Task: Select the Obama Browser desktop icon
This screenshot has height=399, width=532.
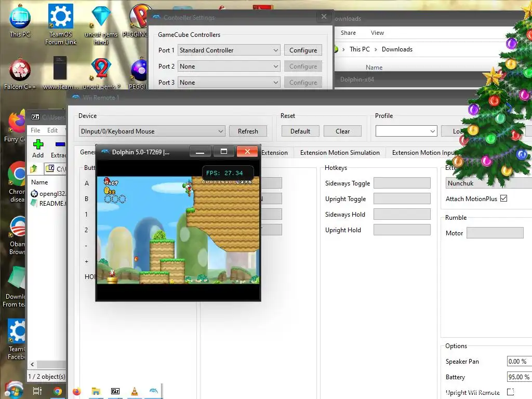Action: pos(17,235)
